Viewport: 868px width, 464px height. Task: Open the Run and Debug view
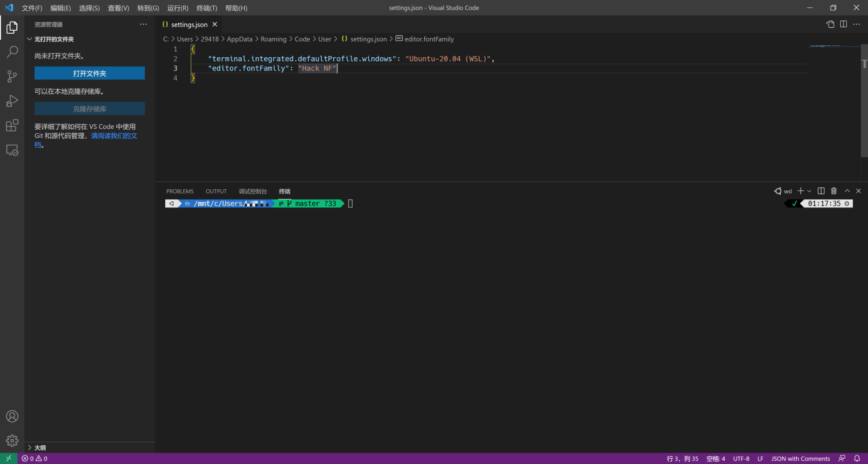tap(12, 101)
